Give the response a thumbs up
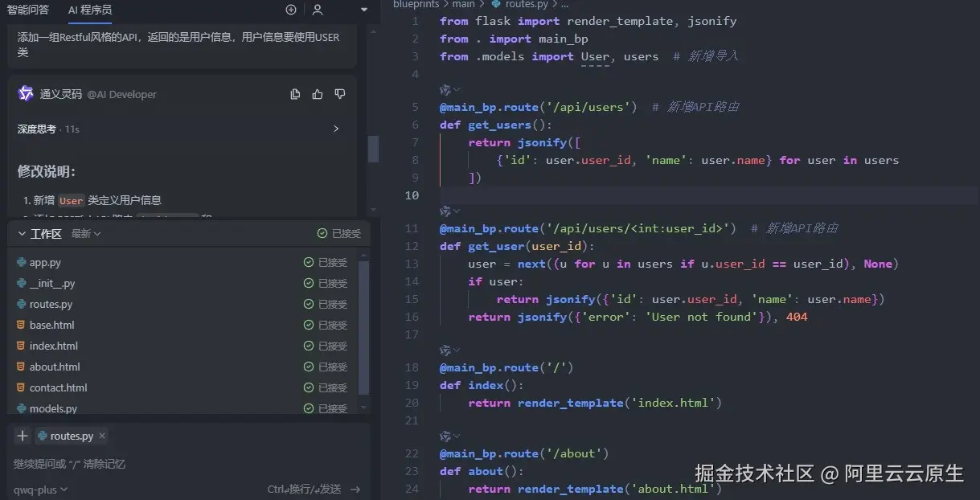 pyautogui.click(x=318, y=94)
